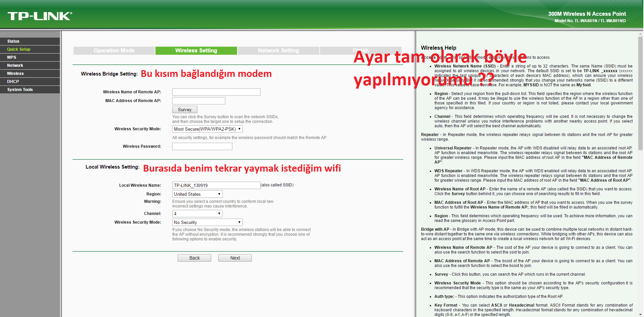Open Quick Setup in sidebar
Viewport: 644px width, 317px height.
(30, 49)
